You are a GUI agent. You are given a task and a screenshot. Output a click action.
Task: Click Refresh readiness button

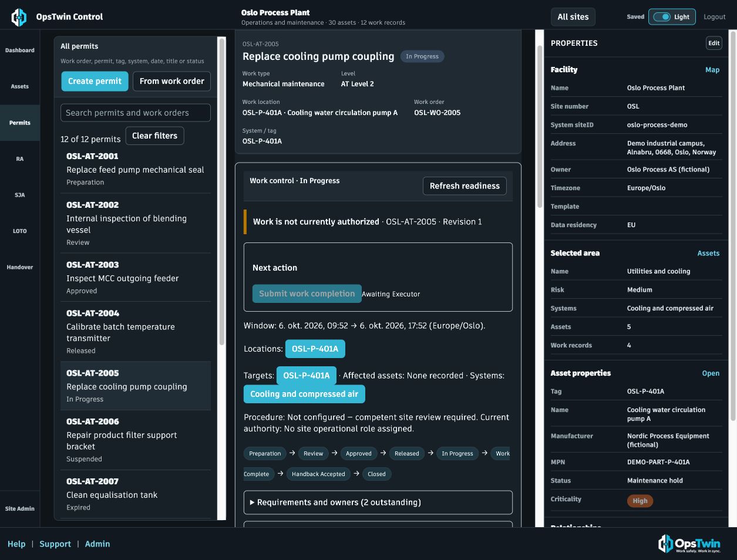tap(465, 186)
